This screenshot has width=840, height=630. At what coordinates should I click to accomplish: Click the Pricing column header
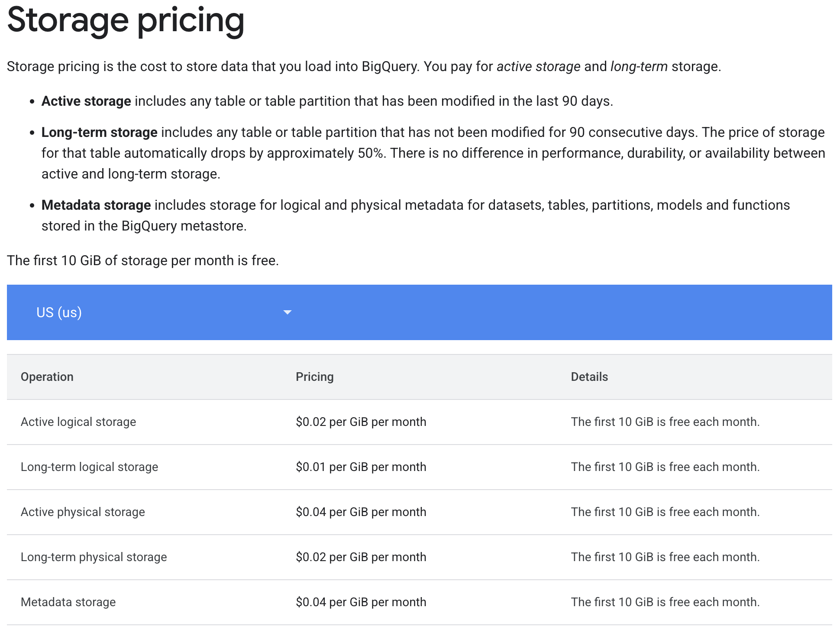[x=314, y=377]
